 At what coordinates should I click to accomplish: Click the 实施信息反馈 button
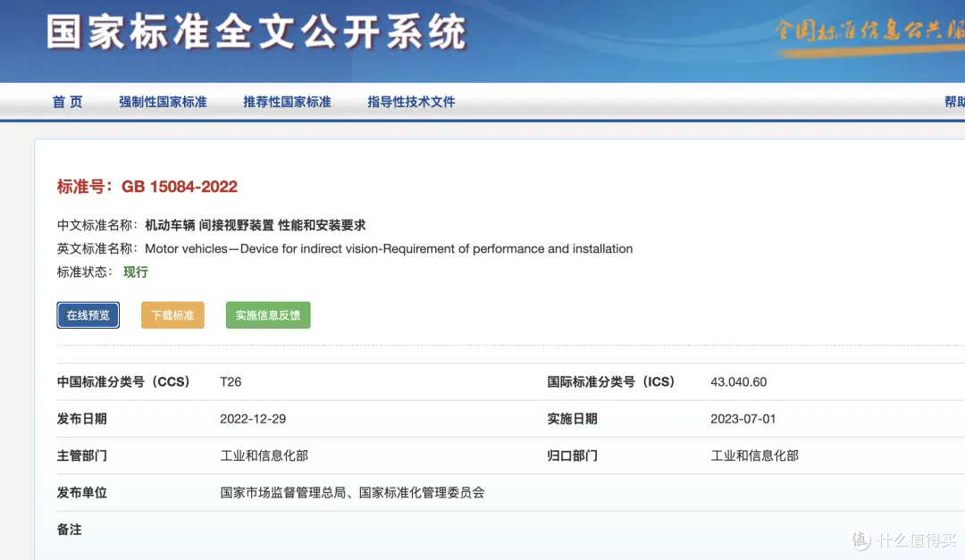click(x=268, y=315)
